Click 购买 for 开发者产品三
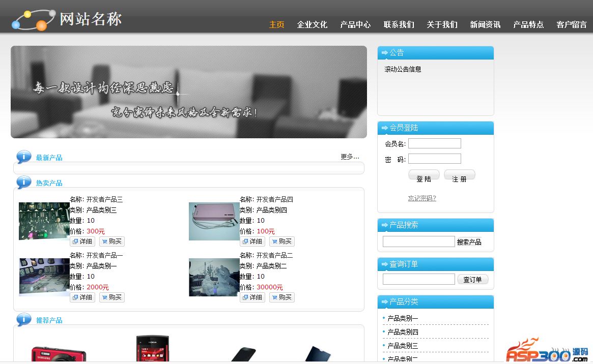 pyautogui.click(x=112, y=241)
